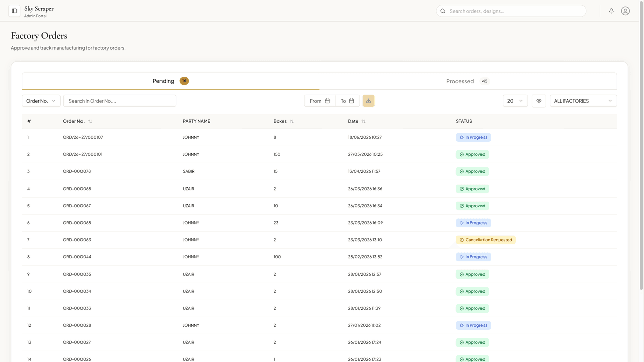
Task: Open order ORD/26-27/000107 row
Action: click(x=319, y=137)
